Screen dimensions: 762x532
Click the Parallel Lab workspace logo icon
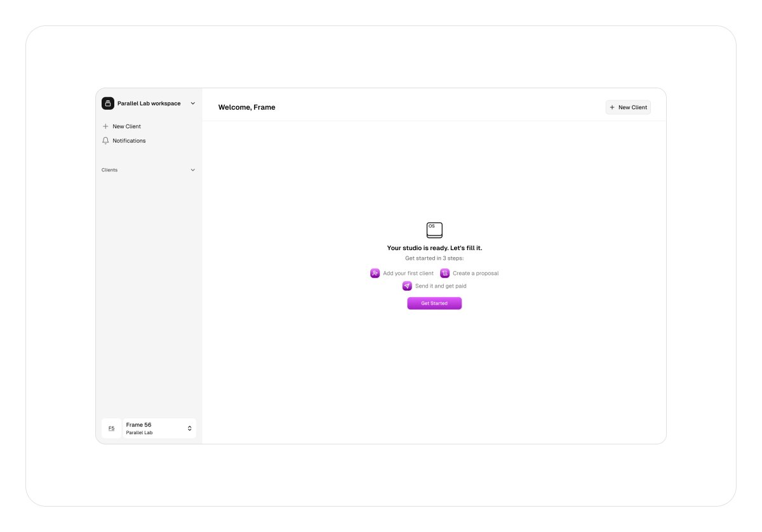point(108,103)
